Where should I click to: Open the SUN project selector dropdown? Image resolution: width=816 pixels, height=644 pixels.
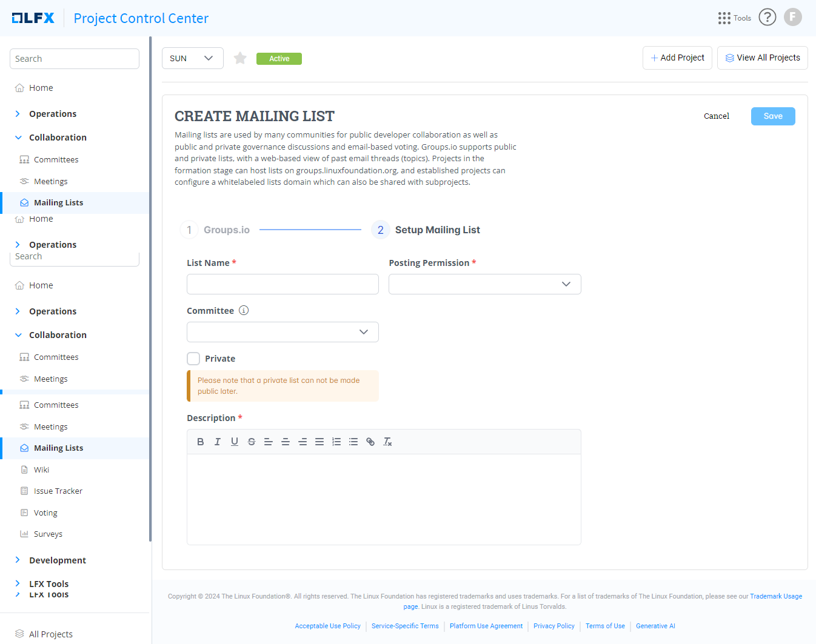pyautogui.click(x=192, y=58)
